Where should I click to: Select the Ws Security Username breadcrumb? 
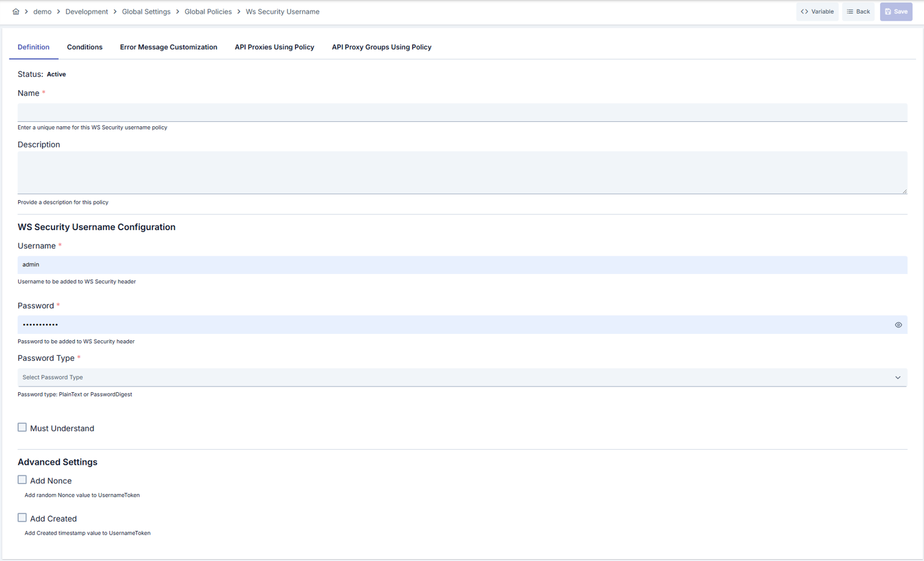pos(283,11)
